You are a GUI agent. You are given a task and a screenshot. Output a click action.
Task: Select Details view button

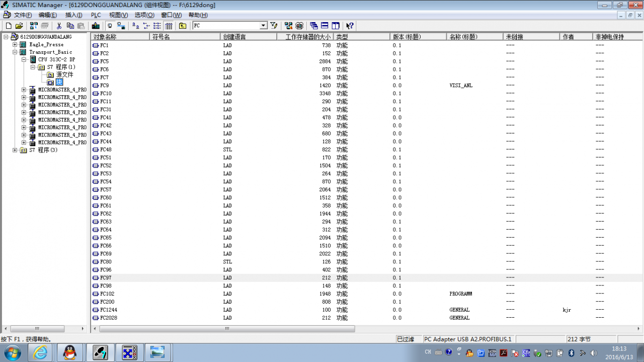169,26
